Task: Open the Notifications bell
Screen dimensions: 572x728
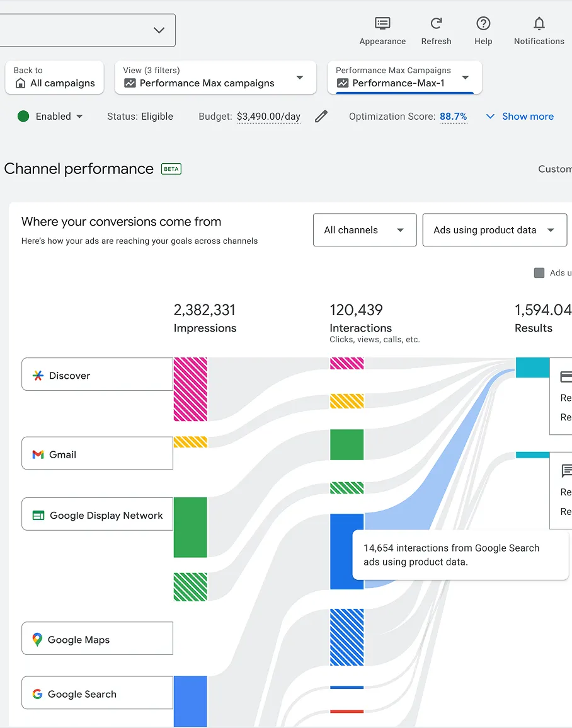Action: click(539, 23)
